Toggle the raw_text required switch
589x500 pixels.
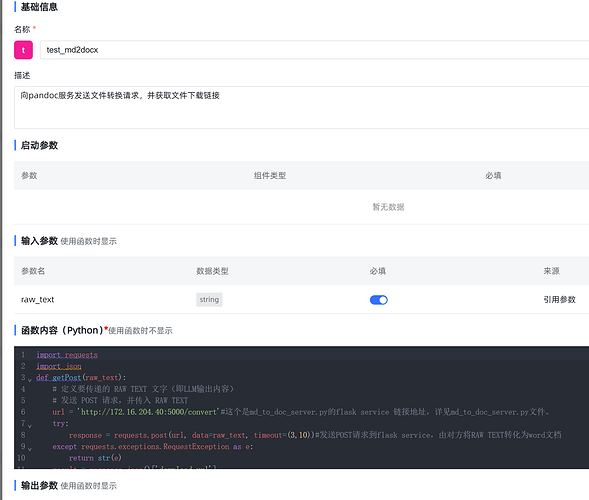pyautogui.click(x=379, y=300)
